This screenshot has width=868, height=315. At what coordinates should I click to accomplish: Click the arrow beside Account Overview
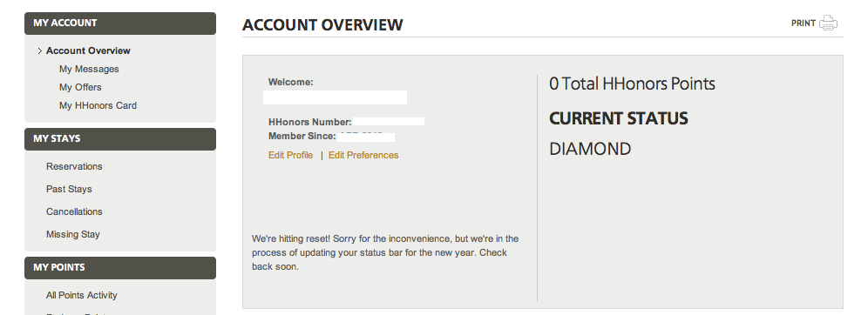pos(40,50)
